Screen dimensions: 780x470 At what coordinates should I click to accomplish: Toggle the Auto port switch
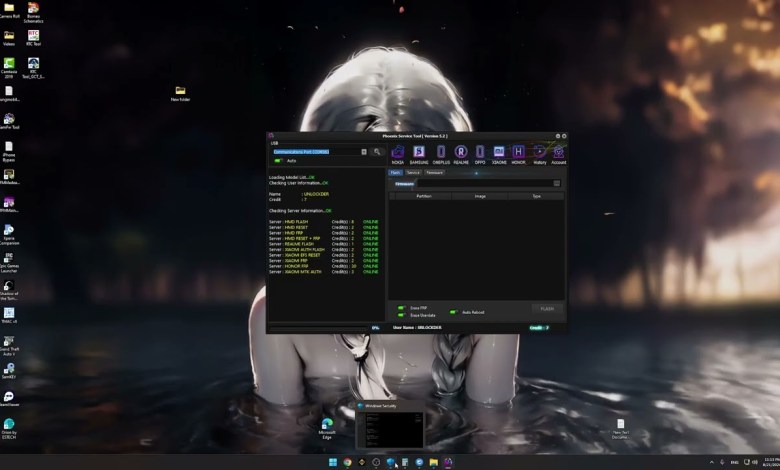(279, 161)
